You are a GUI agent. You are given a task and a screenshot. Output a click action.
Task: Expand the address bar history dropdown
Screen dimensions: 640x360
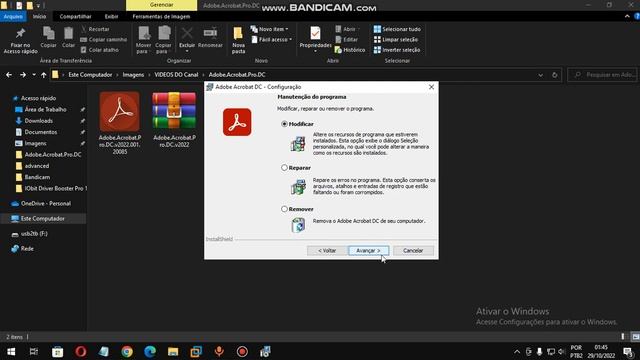click(x=540, y=75)
